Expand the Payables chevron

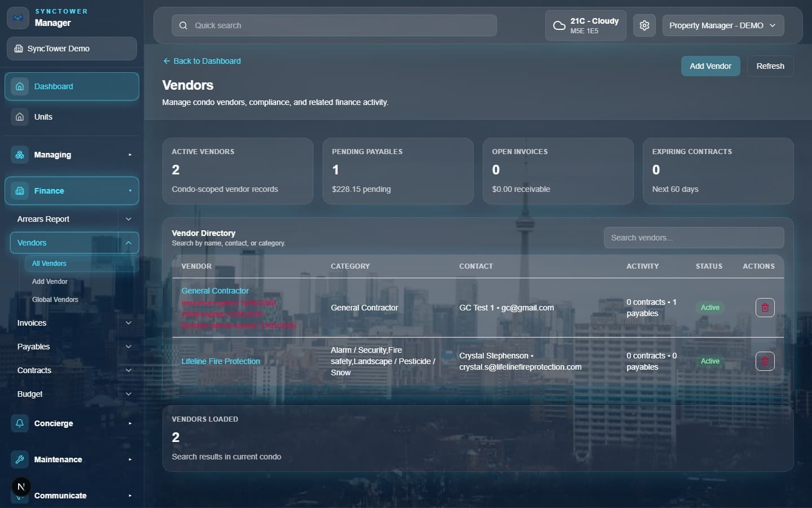coord(129,347)
